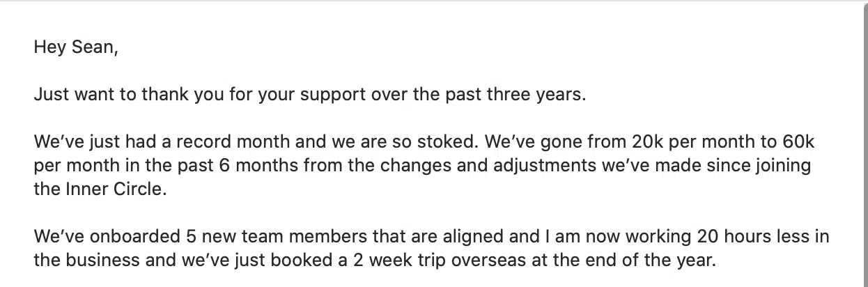Click the figure "60k" at the line's end
Screen dimensions: 868x287
799,142
